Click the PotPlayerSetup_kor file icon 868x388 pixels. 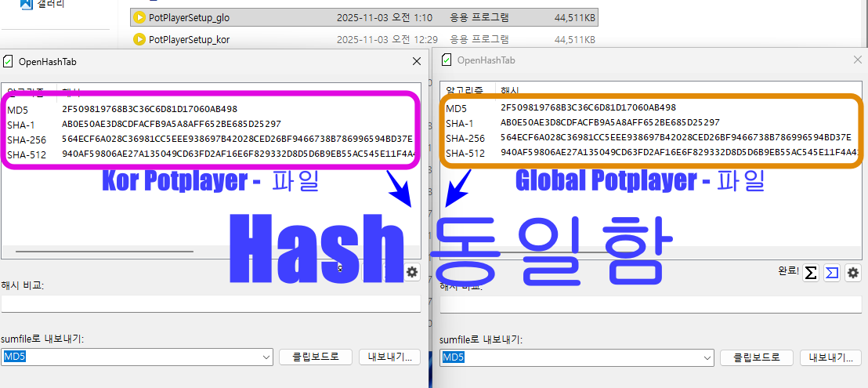(x=139, y=39)
